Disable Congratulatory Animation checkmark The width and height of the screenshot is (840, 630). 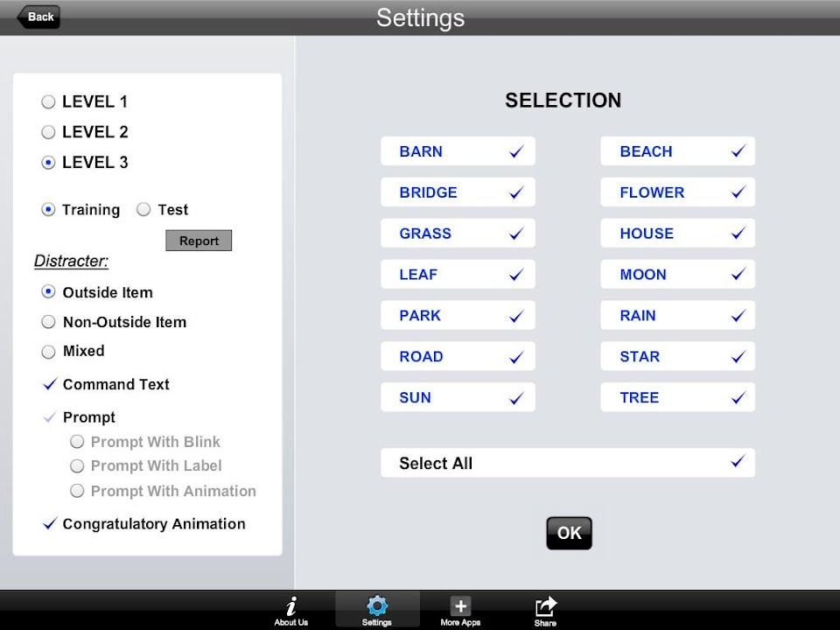tap(50, 524)
